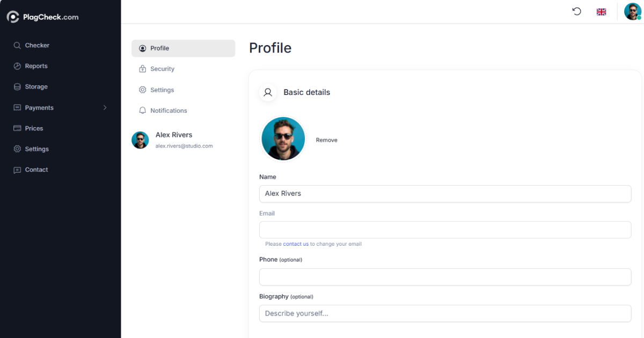Switch to the Notifications tab

coord(168,111)
